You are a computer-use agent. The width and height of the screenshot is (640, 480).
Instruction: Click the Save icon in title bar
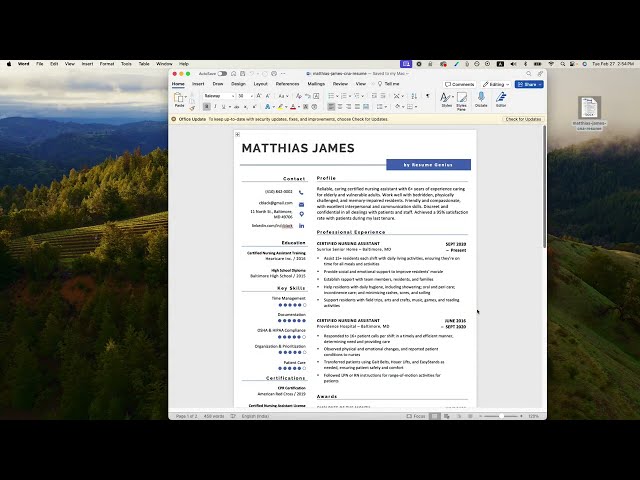[242, 73]
